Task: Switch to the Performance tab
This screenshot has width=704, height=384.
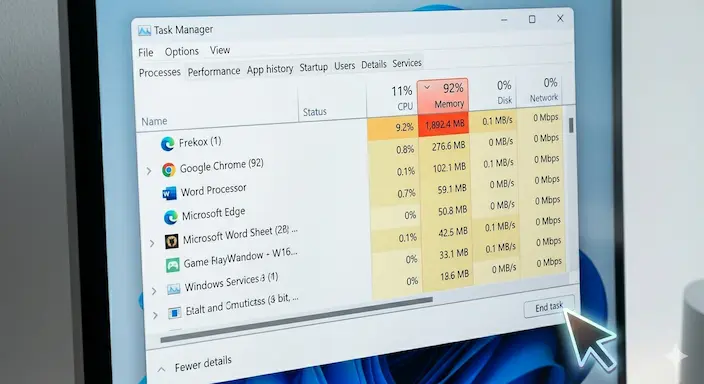Action: (214, 71)
